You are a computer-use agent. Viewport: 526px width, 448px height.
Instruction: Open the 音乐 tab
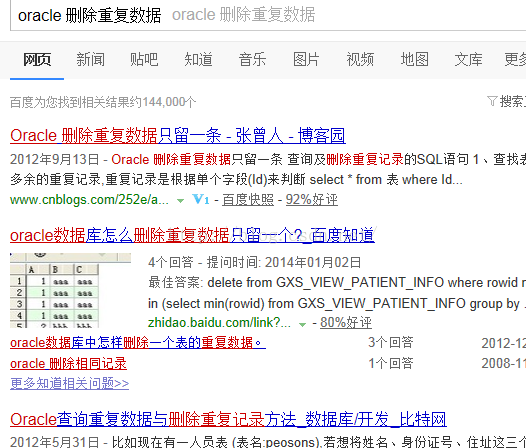click(x=252, y=60)
